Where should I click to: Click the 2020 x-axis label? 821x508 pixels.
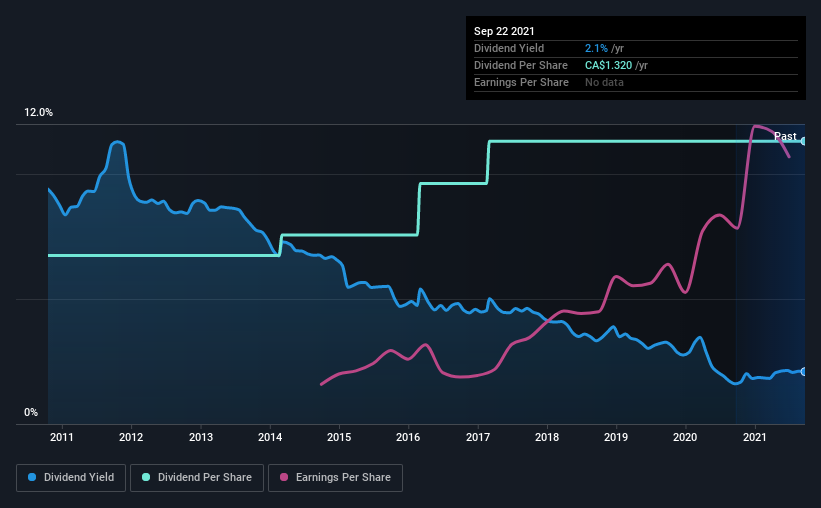tap(685, 437)
